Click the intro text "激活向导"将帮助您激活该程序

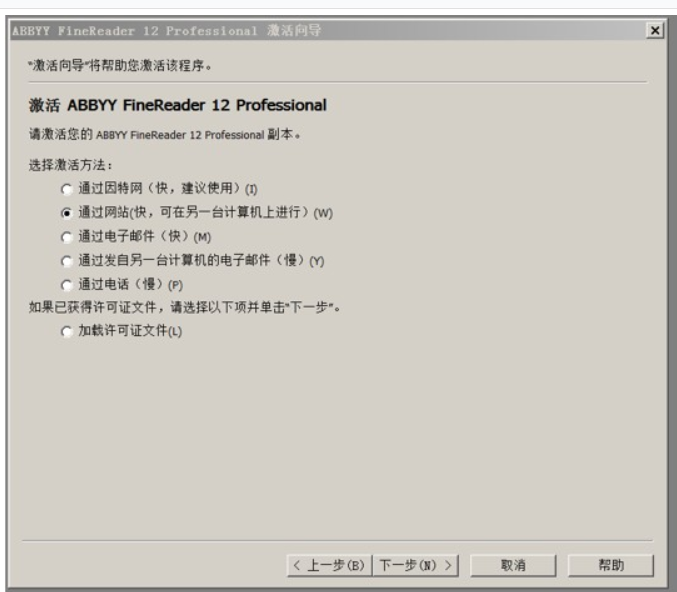(120, 66)
